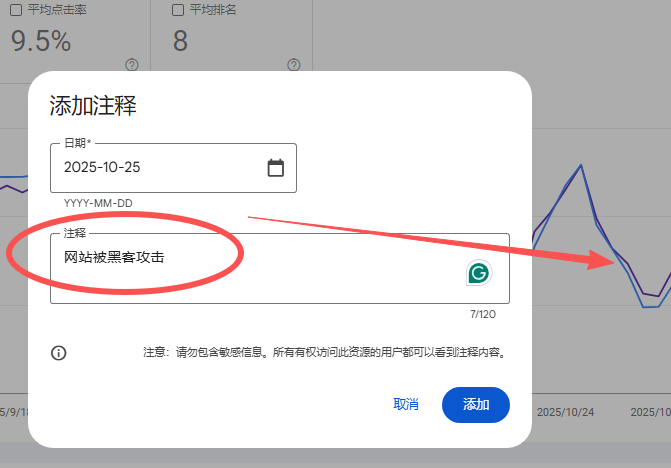Click the average position value 8
This screenshot has width=671, height=468.
180,41
